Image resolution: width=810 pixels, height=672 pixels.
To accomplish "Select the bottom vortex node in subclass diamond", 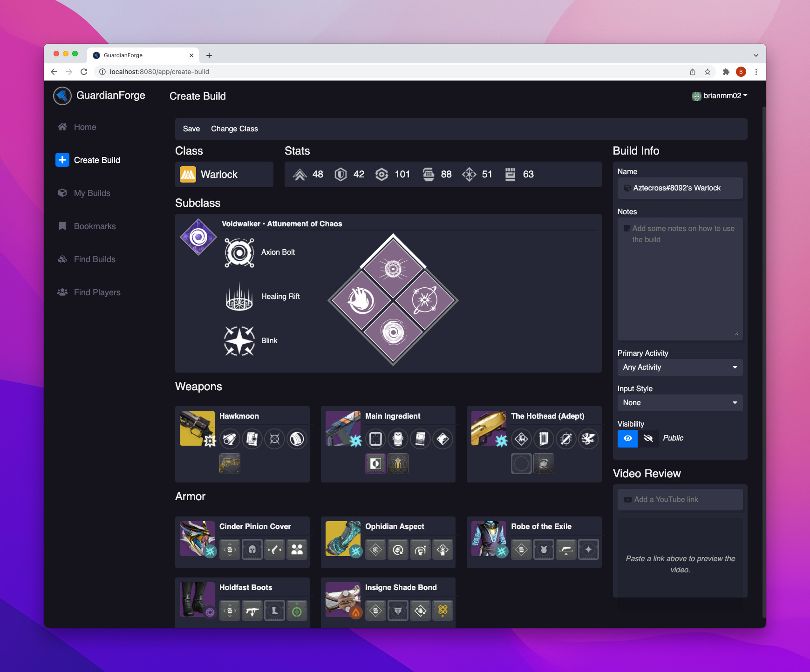I will (x=393, y=332).
